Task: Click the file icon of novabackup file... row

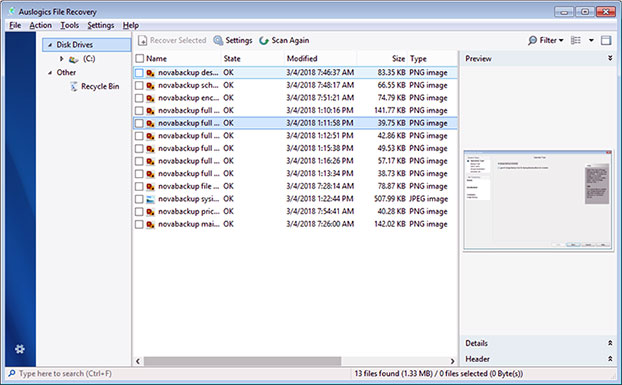Action: pos(150,187)
